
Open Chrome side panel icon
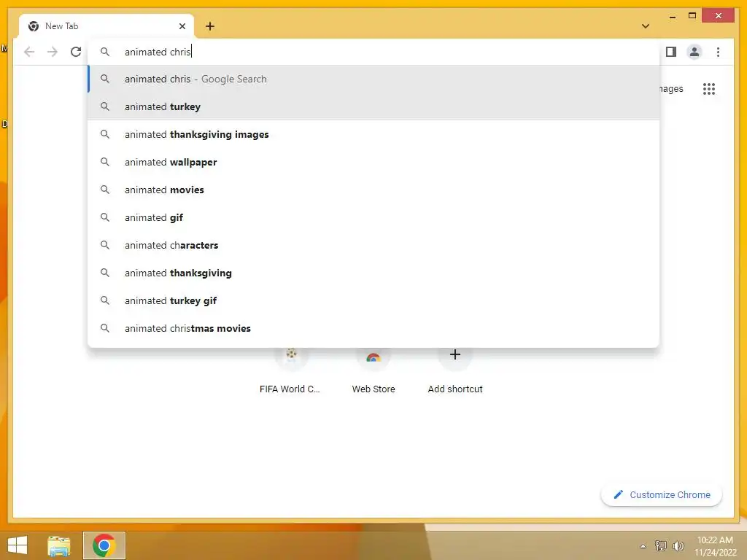click(x=671, y=52)
